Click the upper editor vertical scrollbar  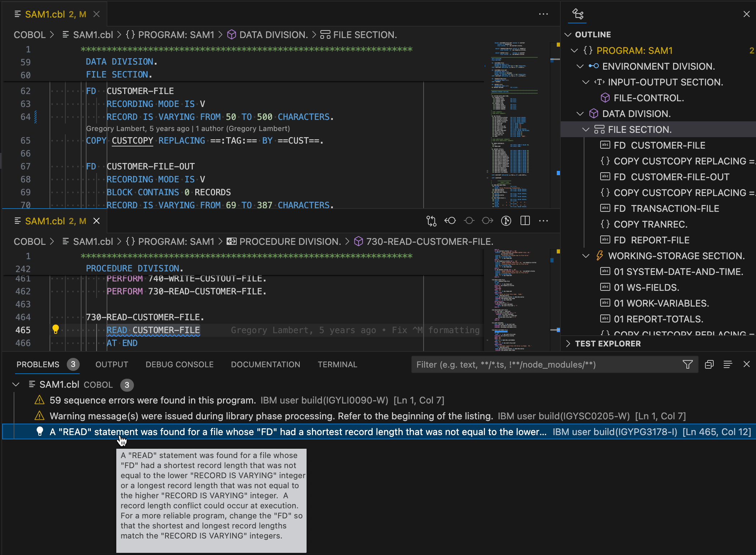pos(555,125)
